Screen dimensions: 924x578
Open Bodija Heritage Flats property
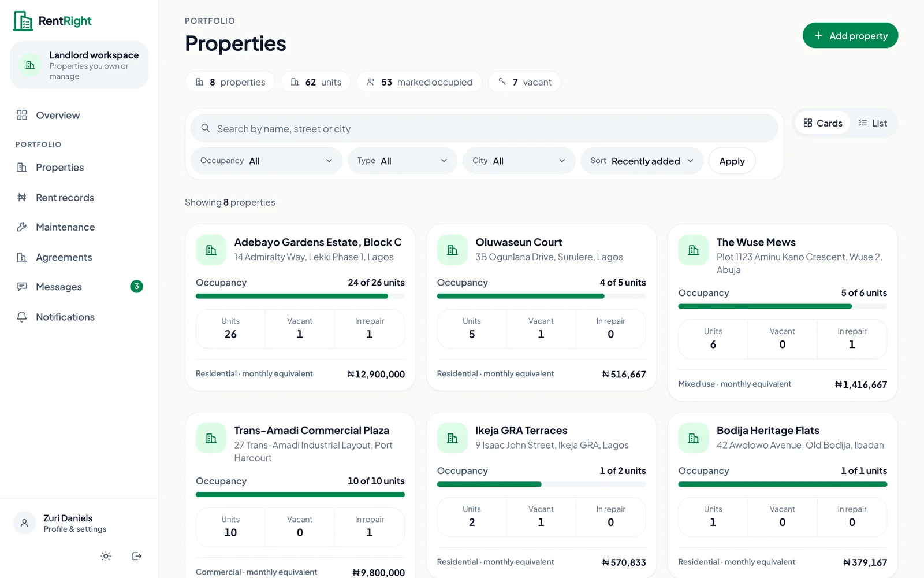pyautogui.click(x=783, y=495)
